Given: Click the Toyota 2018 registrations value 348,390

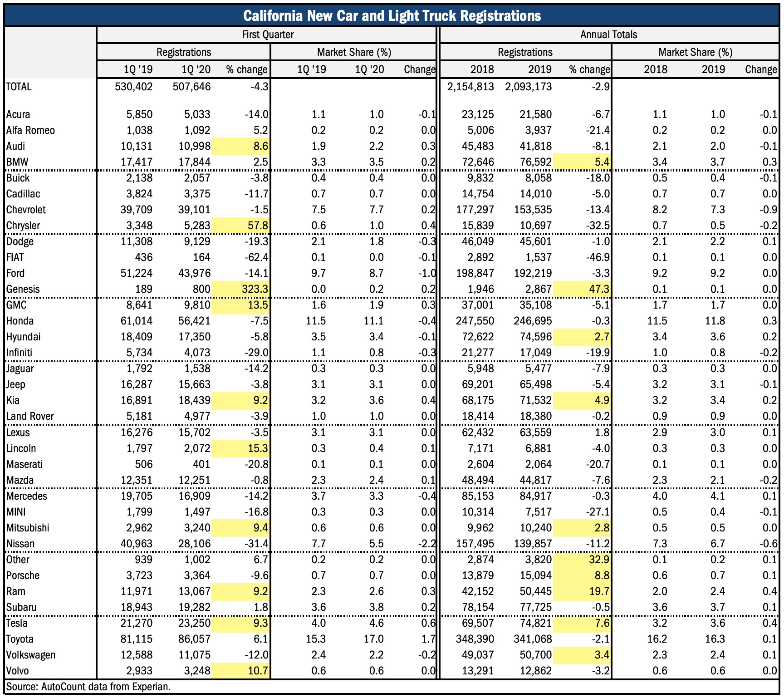Looking at the screenshot, I should click(x=475, y=639).
